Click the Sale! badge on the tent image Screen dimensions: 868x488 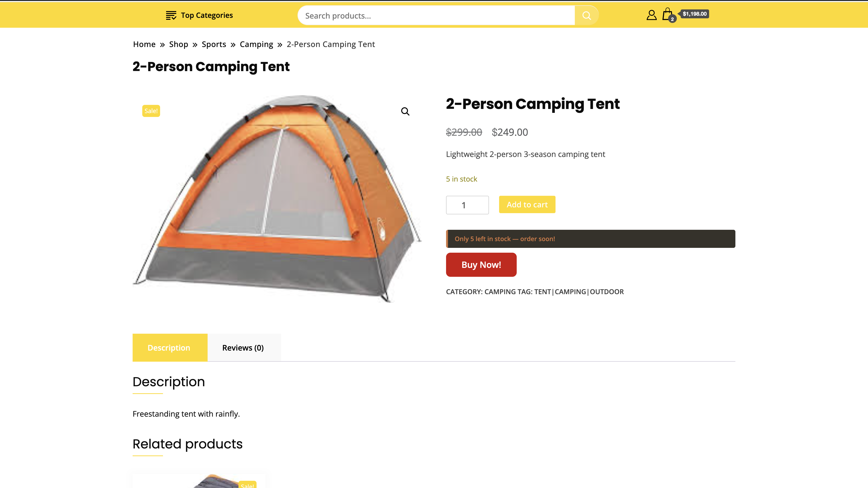[x=151, y=111]
